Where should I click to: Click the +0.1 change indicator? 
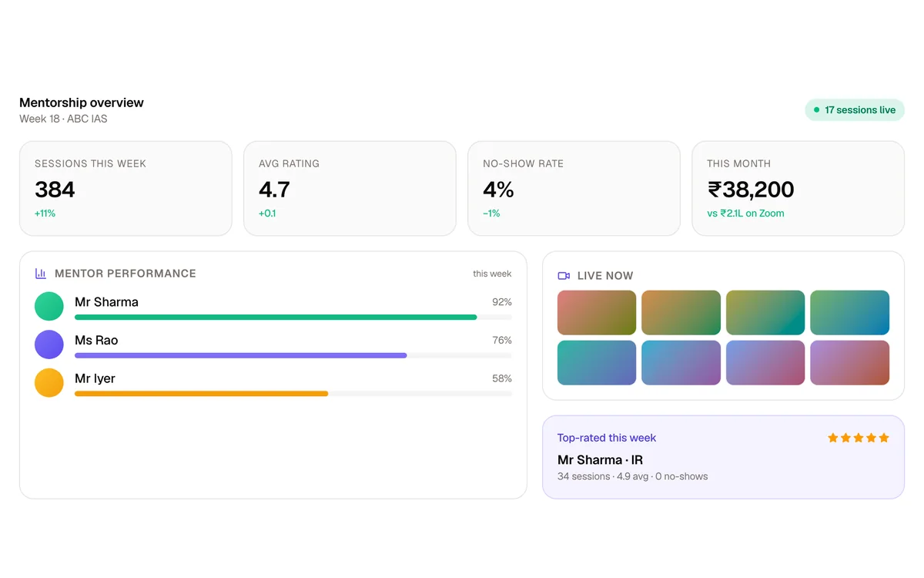coord(267,213)
